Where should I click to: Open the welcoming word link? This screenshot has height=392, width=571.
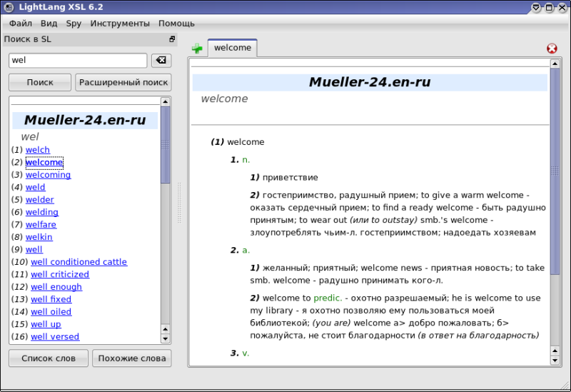tap(48, 174)
